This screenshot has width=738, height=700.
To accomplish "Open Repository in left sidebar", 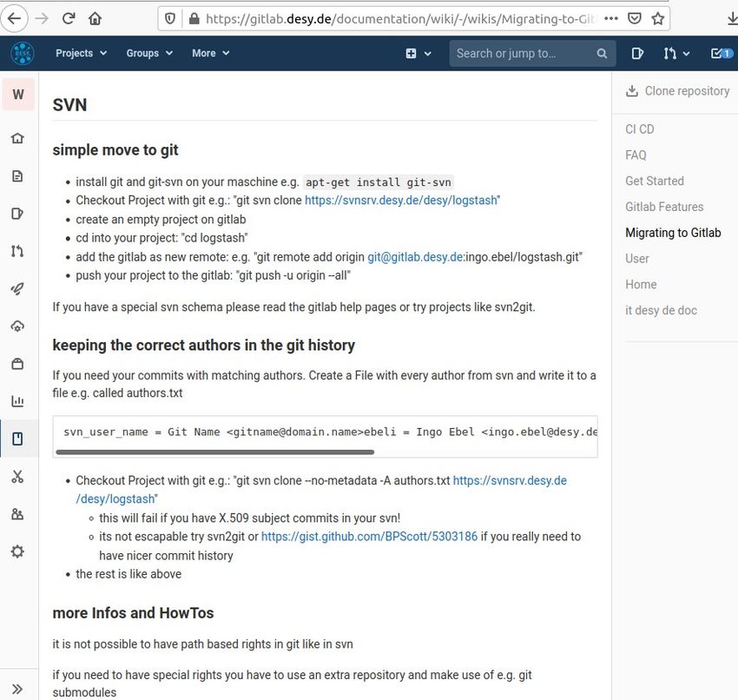I will coord(17,176).
